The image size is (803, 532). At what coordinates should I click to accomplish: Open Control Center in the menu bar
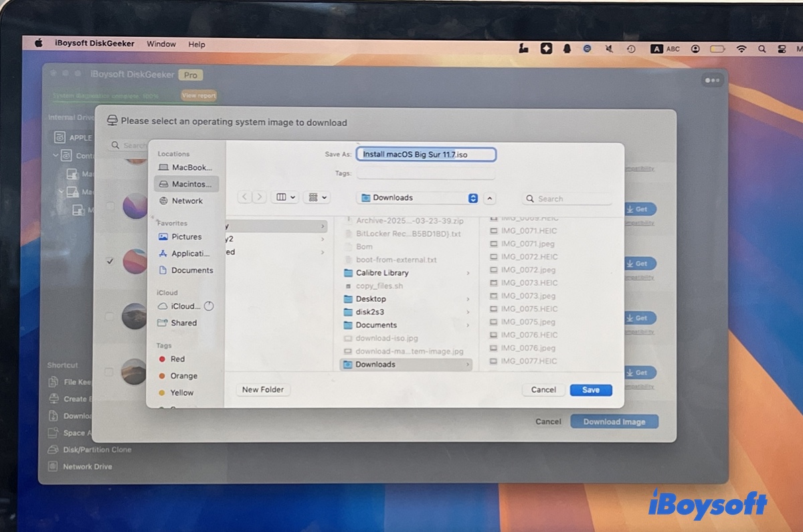781,49
